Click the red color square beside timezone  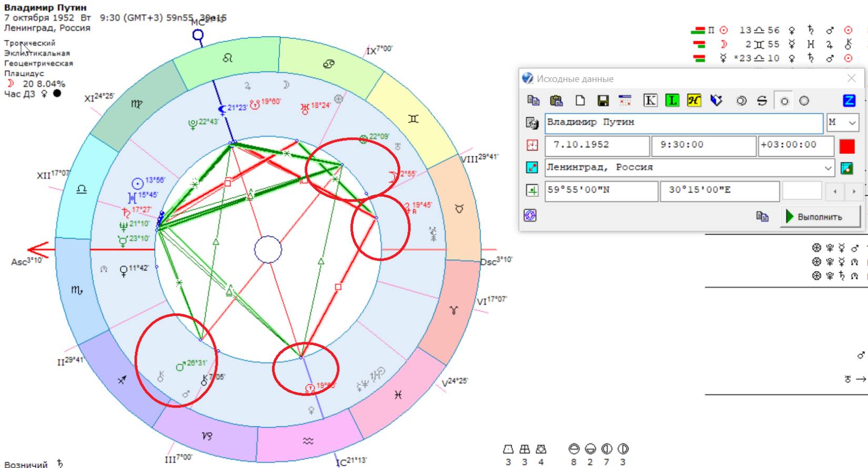[847, 146]
